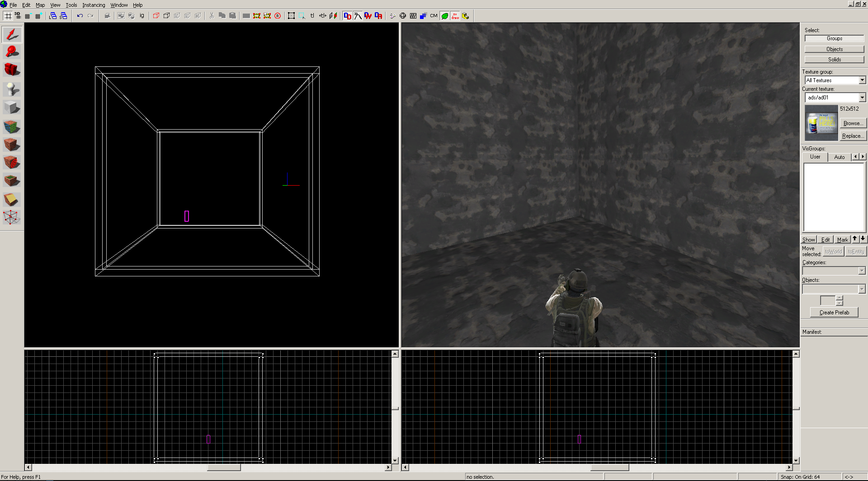Select the Camera tool in left toolbar

pyautogui.click(x=12, y=70)
